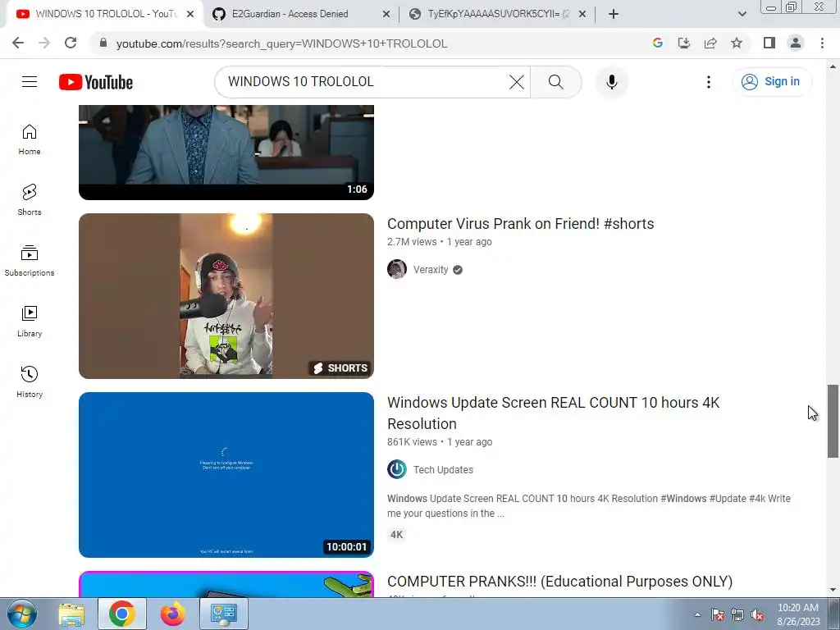This screenshot has width=840, height=630.
Task: Sign in to YouTube
Action: (x=772, y=82)
